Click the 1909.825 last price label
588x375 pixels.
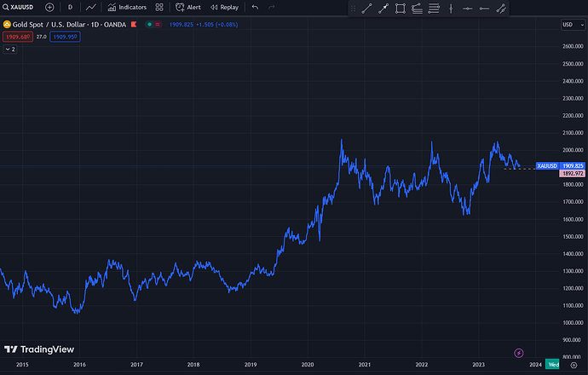[x=573, y=165]
